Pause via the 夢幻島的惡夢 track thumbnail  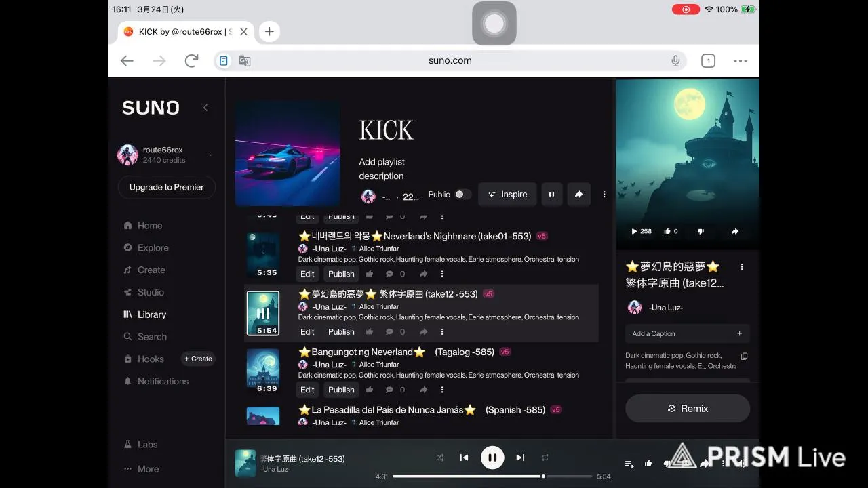tap(263, 313)
